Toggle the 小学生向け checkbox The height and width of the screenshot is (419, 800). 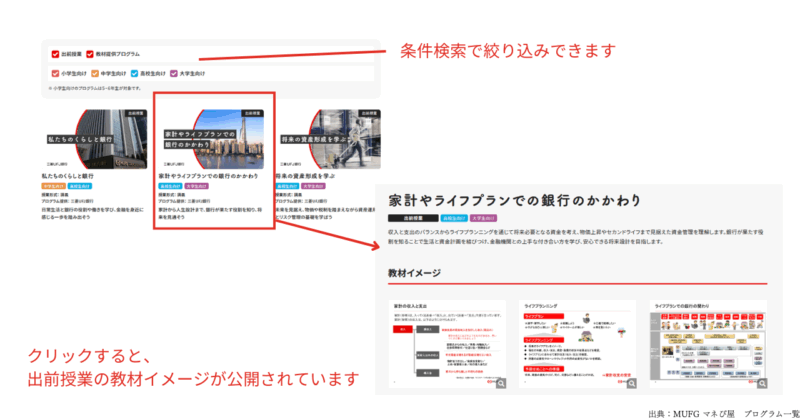click(55, 73)
